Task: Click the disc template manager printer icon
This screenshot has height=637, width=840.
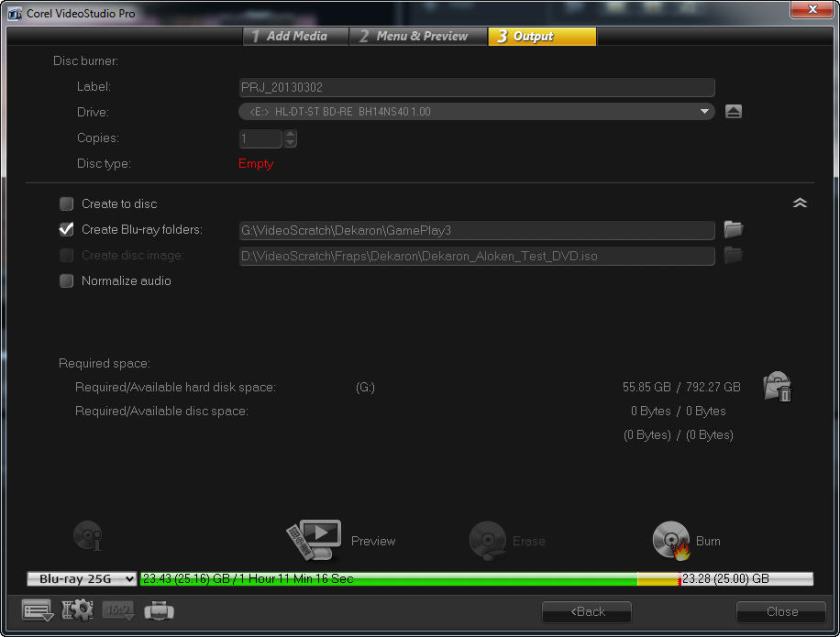Action: click(x=159, y=611)
